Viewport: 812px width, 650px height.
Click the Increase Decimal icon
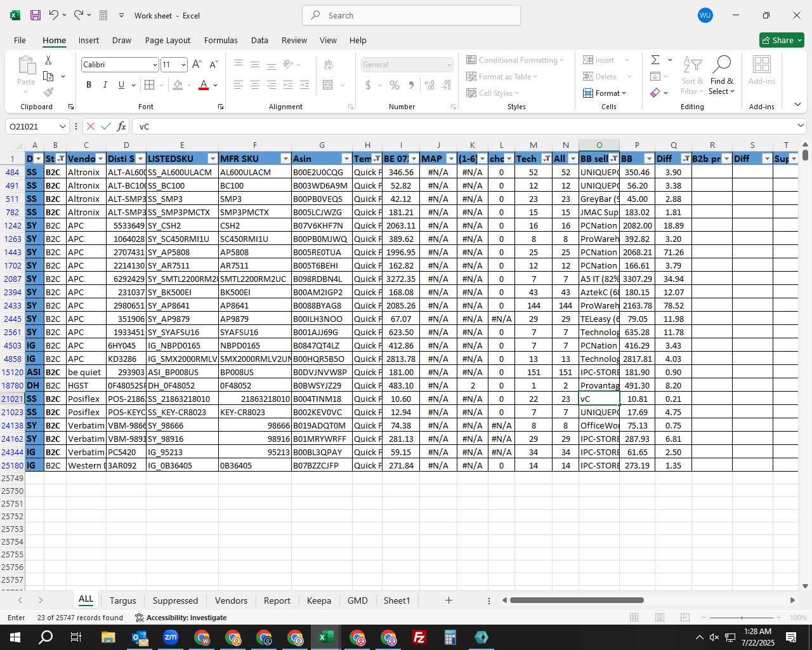pos(429,84)
